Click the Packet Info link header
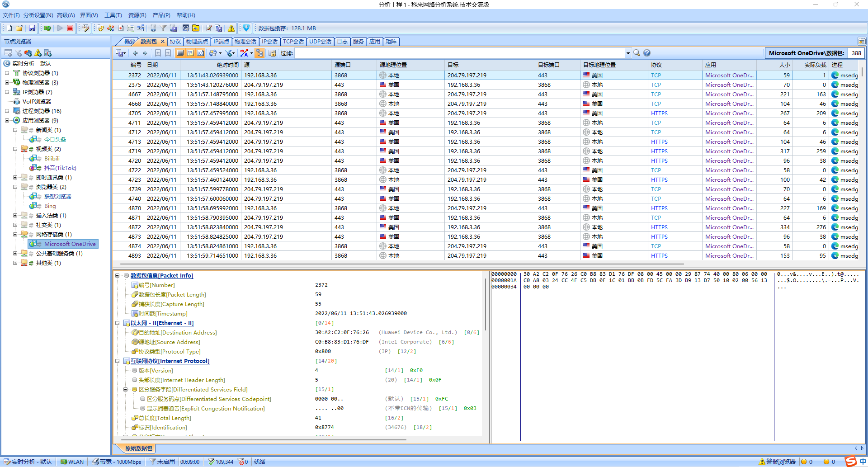The image size is (868, 467). pos(161,275)
